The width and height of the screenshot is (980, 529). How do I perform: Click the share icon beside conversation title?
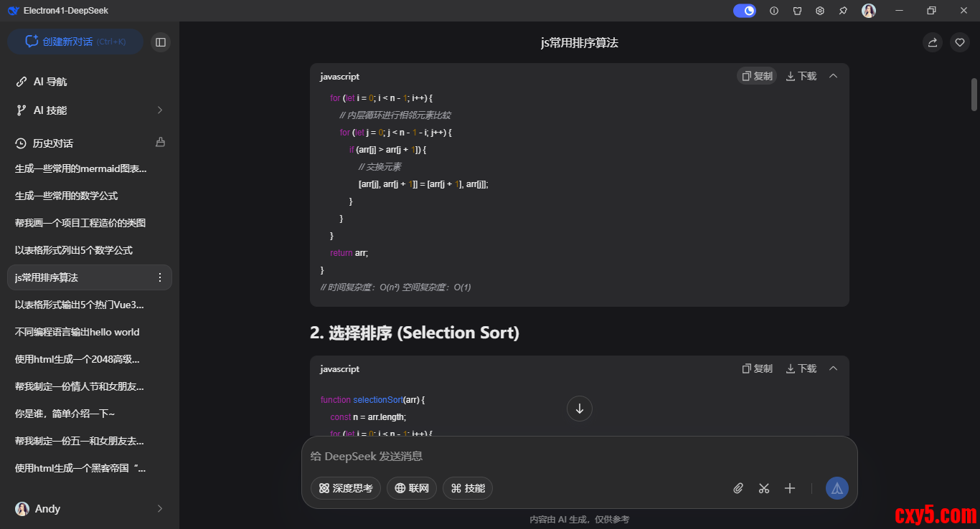[x=932, y=42]
